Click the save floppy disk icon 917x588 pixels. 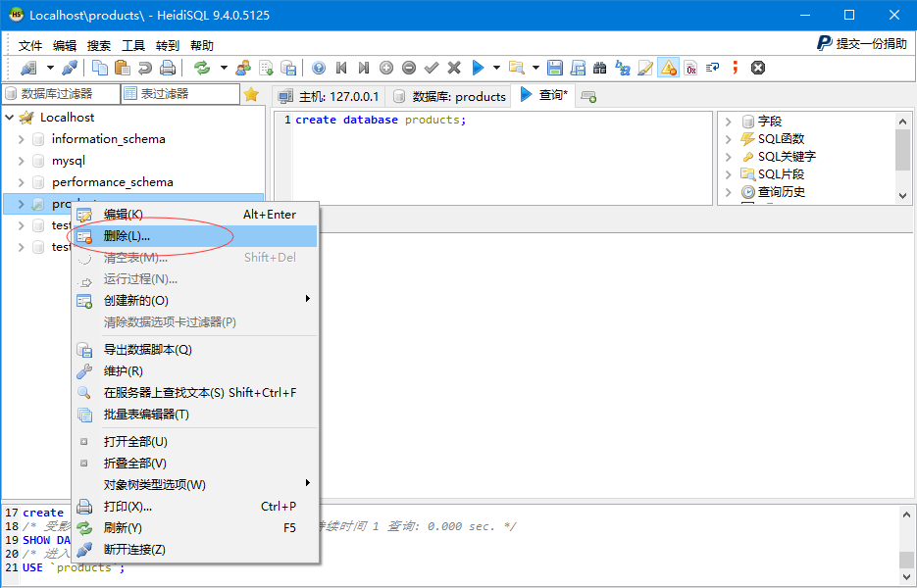[555, 68]
